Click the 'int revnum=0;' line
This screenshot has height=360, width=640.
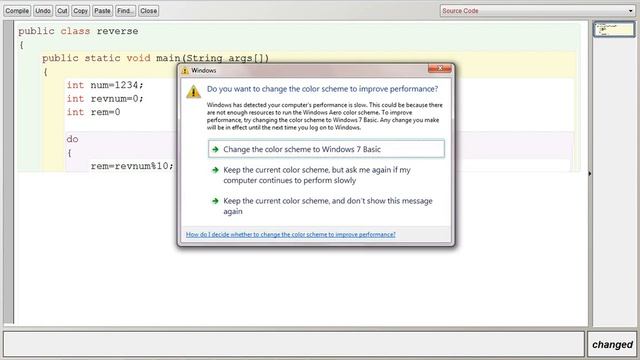[x=105, y=98]
